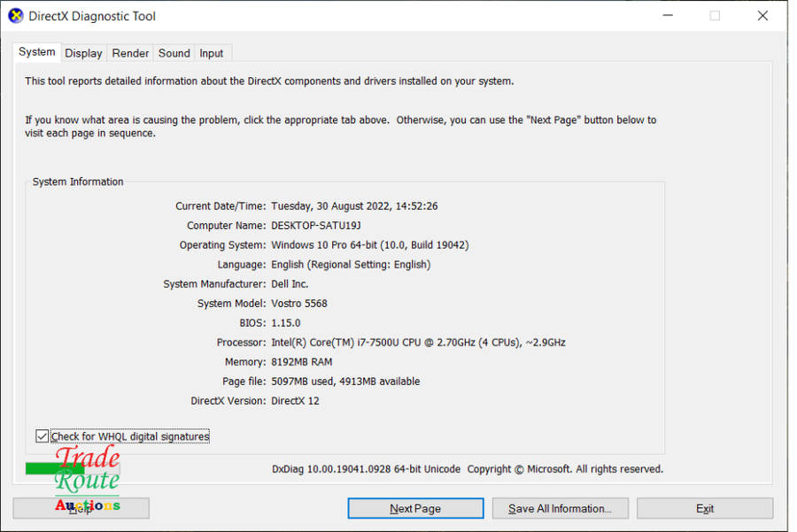Image resolution: width=797 pixels, height=532 pixels.
Task: Open the Input tab
Action: coord(211,53)
